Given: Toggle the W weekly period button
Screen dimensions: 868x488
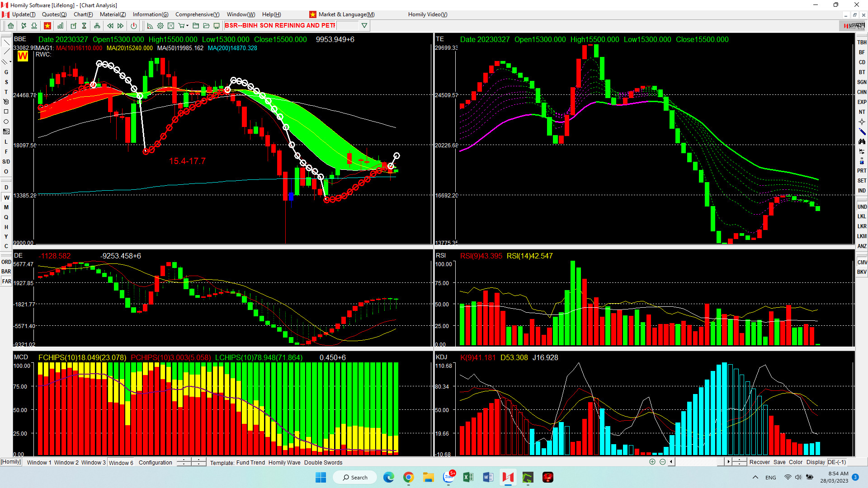Looking at the screenshot, I should pos(6,197).
